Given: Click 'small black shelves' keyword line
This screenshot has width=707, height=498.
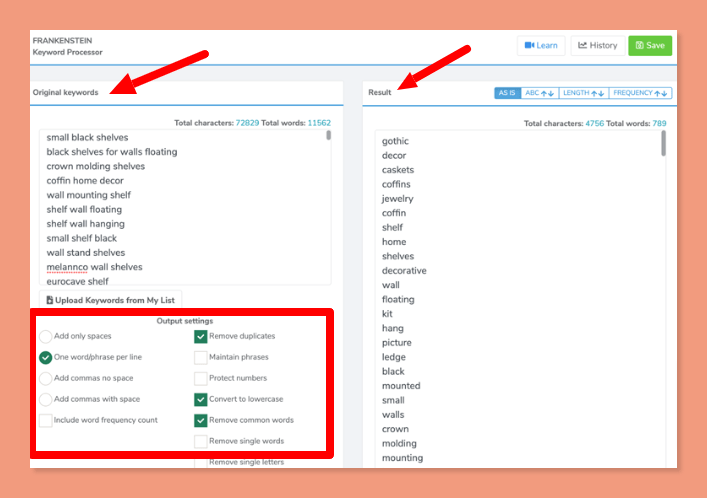Looking at the screenshot, I should pos(87,138).
